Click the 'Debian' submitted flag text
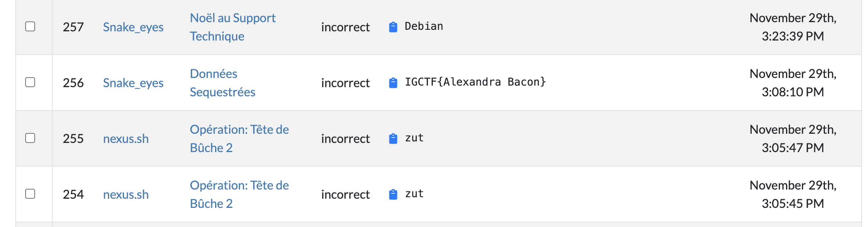Screen dimensions: 868x227 [x=424, y=26]
